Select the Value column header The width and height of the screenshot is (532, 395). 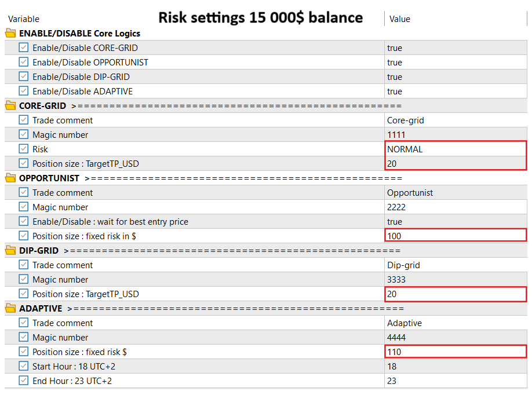[x=400, y=19]
